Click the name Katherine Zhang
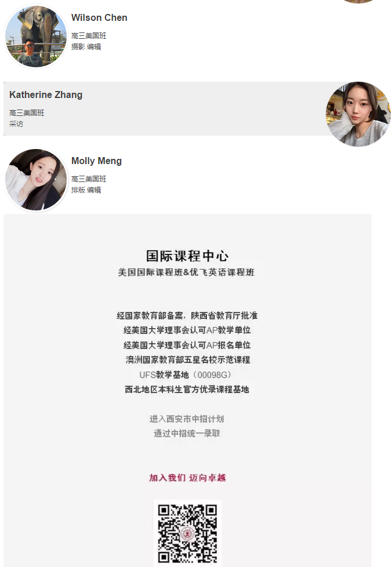 click(46, 94)
